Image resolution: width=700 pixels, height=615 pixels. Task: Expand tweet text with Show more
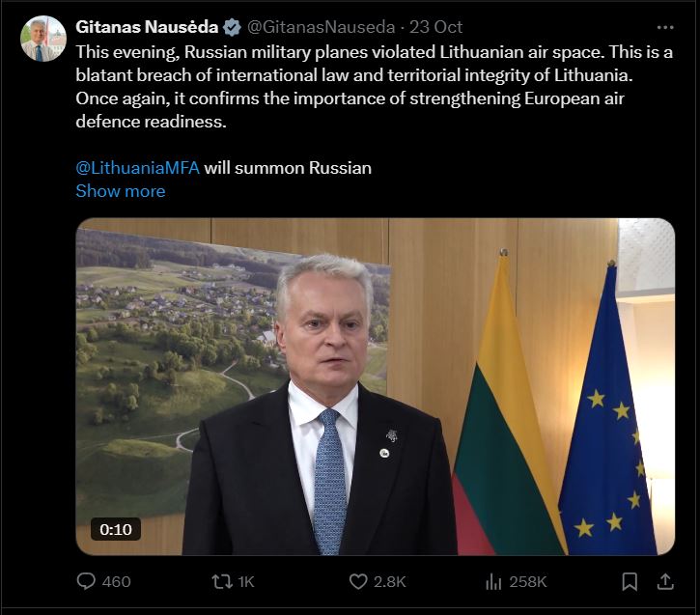(x=120, y=191)
